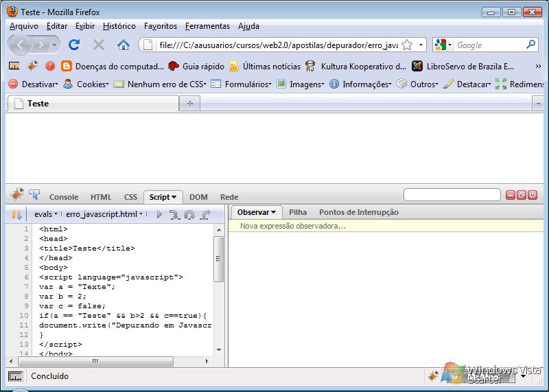Select the Observar side panel tab
This screenshot has width=549, height=392.
(256, 212)
